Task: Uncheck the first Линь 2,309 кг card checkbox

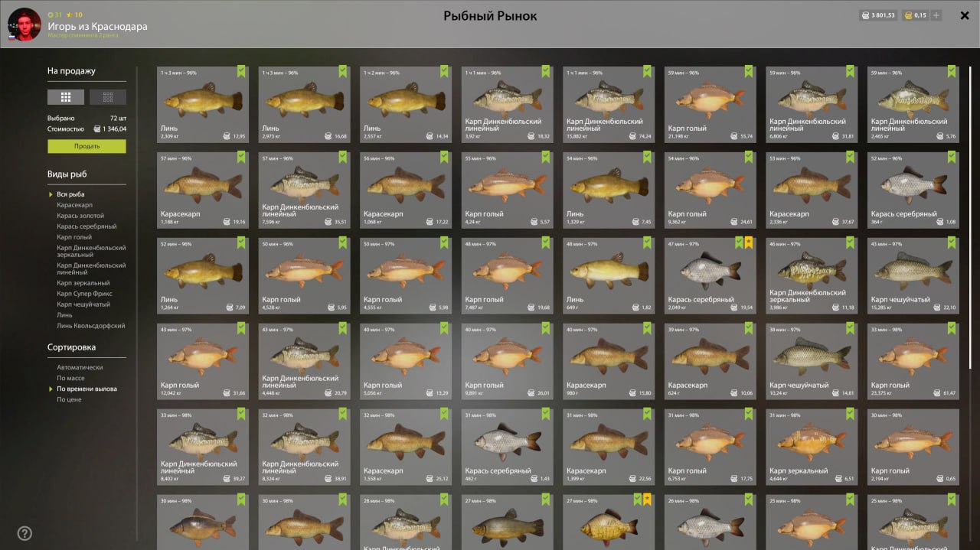Action: tap(241, 71)
